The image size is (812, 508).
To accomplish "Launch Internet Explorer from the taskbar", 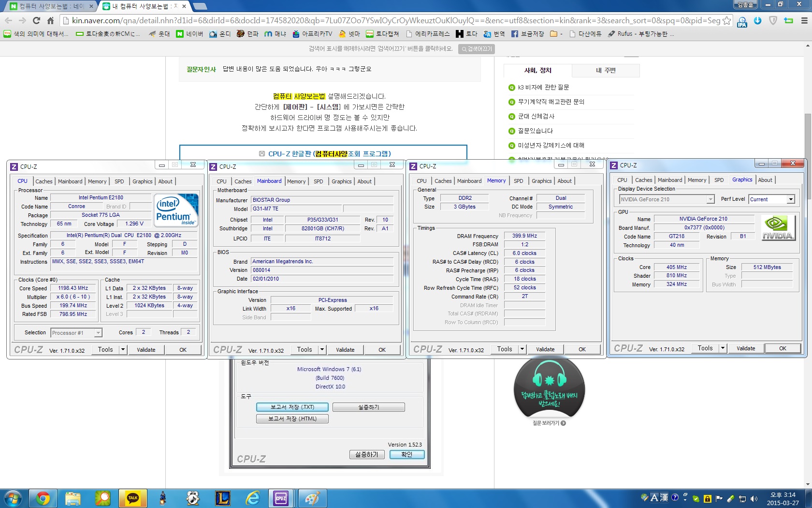I will pos(252,498).
